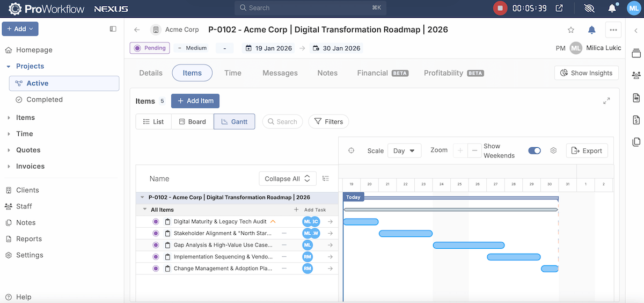The image size is (644, 303).
Task: Open the project Notes tab
Action: tap(327, 73)
